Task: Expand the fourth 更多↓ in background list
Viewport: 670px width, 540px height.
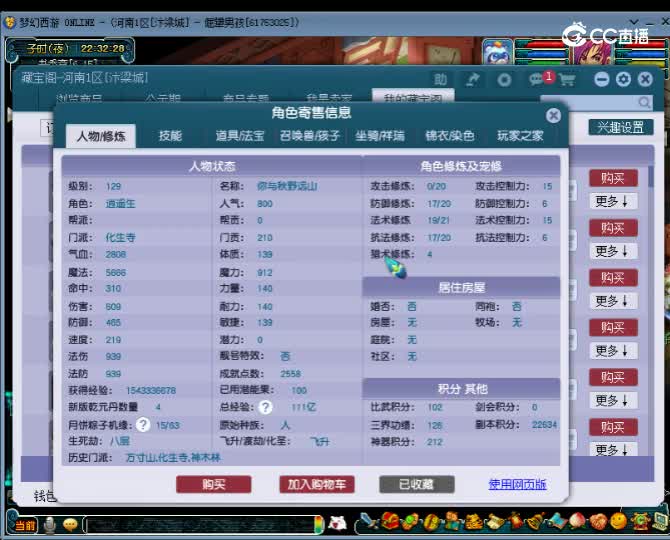Action: point(612,351)
